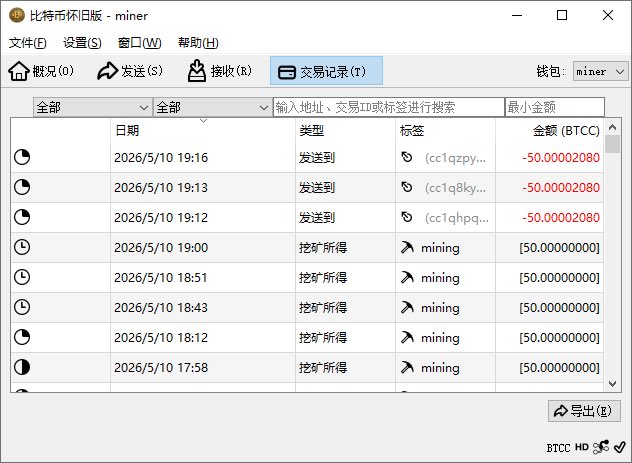Viewport: 632px width, 463px height.
Task: Click the pickaxe mining icon in 19:00 row
Action: point(407,247)
